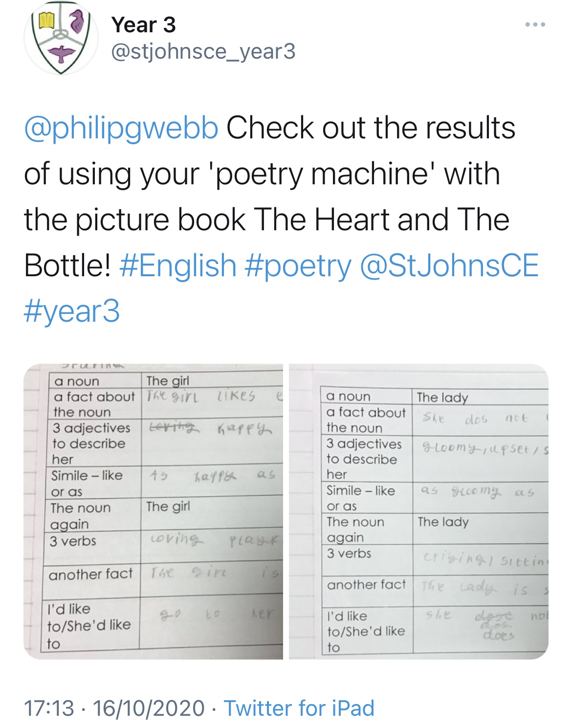Open the left photo of 'The girl' worksheet
The image size is (572, 728).
[154, 511]
